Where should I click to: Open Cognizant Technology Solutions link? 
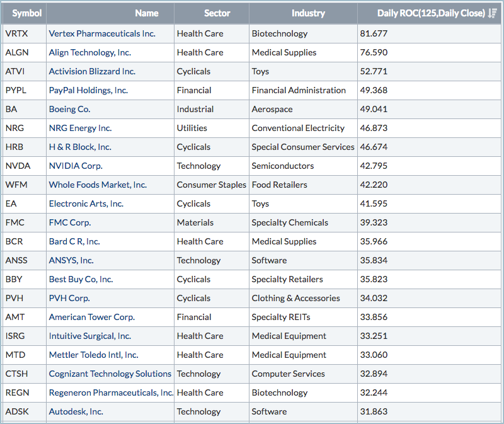[x=110, y=374]
